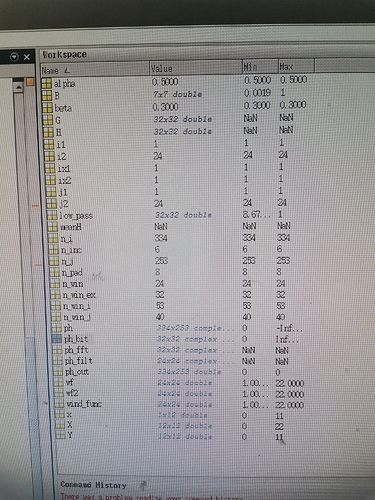375x500 pixels.
Task: Click the ph_bit variable icon
Action: pos(57,339)
